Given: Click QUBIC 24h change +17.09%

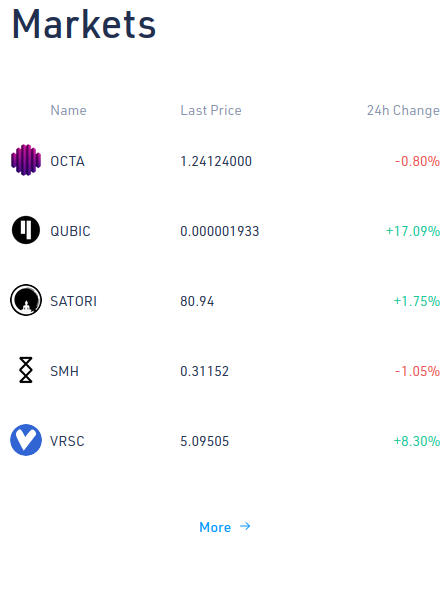Looking at the screenshot, I should pyautogui.click(x=413, y=231).
